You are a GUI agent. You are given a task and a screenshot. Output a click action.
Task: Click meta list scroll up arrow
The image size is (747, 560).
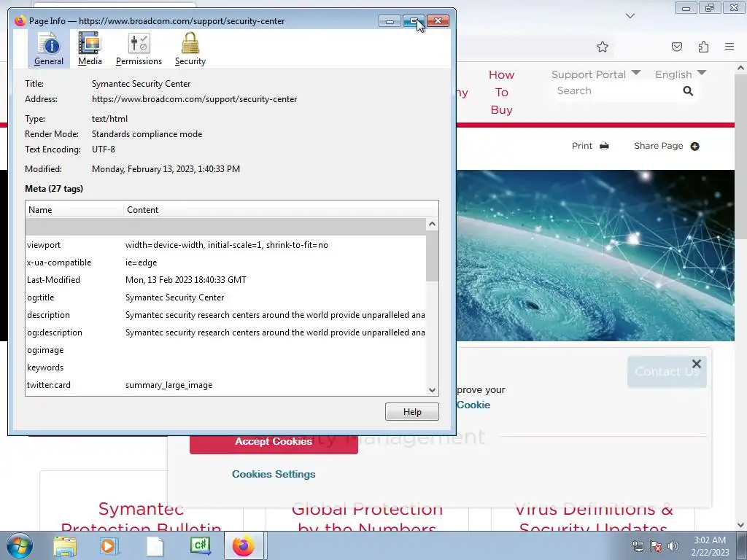tap(432, 225)
